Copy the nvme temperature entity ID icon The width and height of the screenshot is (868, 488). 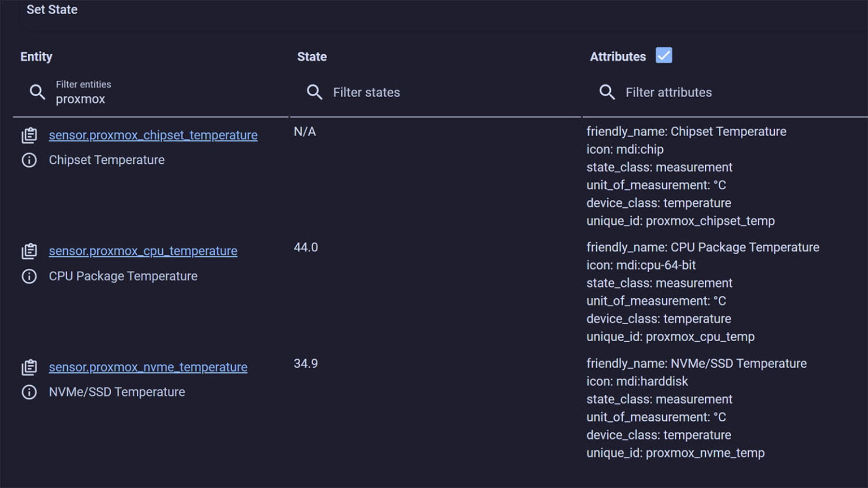click(x=29, y=367)
